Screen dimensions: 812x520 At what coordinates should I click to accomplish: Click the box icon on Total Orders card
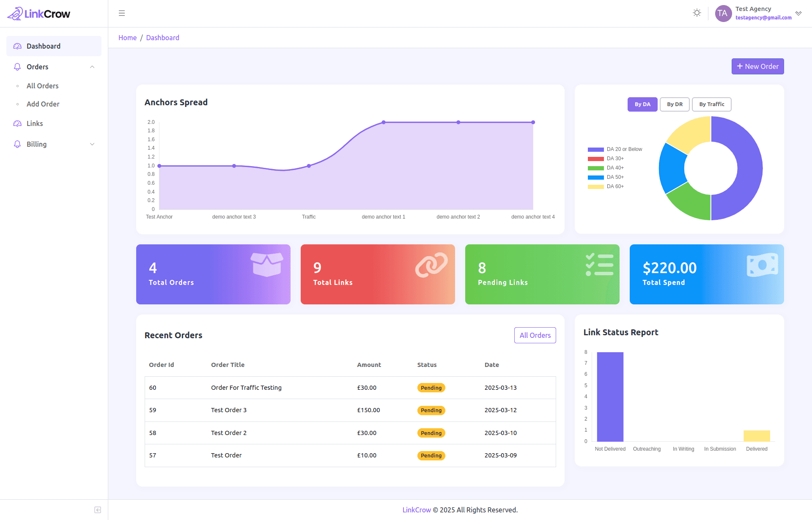(266, 264)
